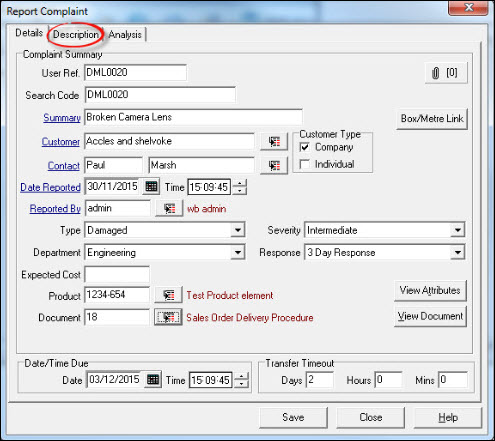Open product lookup icon beside 1234-654
The width and height of the screenshot is (495, 441).
tap(168, 295)
